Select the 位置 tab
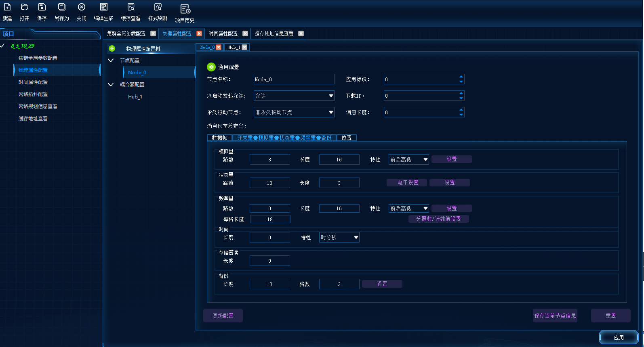The height and width of the screenshot is (347, 644). coord(347,138)
